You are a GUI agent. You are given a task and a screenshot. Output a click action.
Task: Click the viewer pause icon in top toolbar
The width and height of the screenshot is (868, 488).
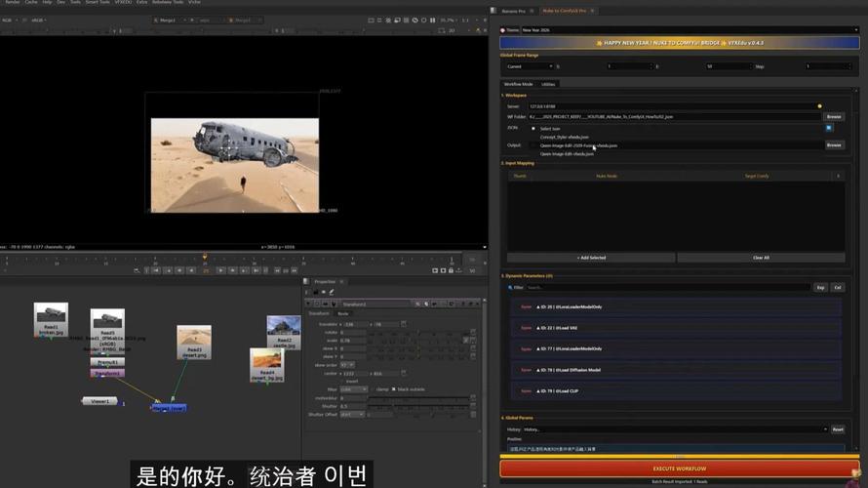point(433,20)
